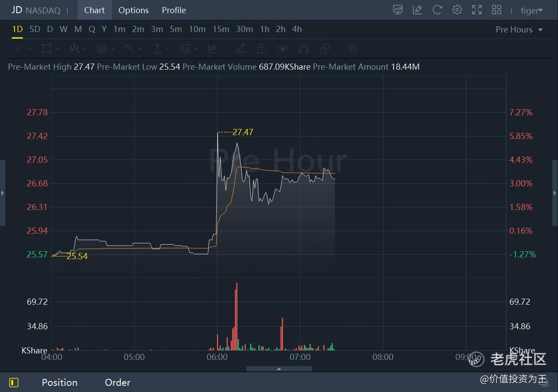
Task: Select the text annotation tool
Action: click(x=185, y=48)
